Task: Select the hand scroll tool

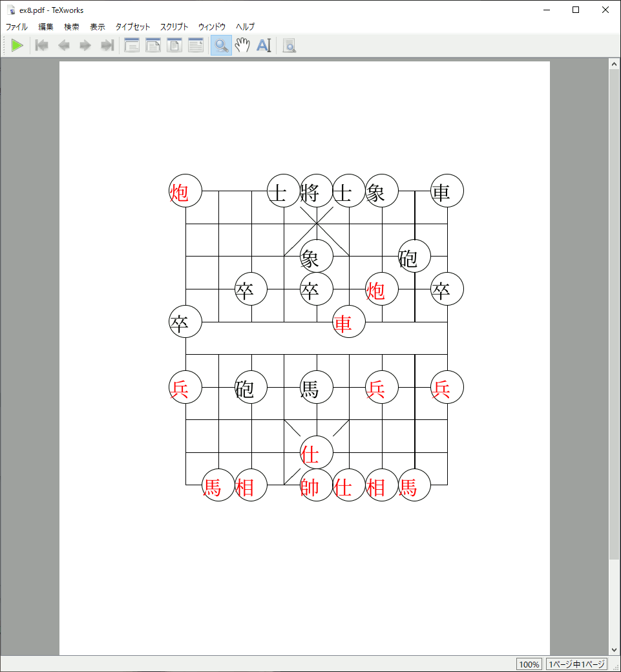Action: coord(242,45)
